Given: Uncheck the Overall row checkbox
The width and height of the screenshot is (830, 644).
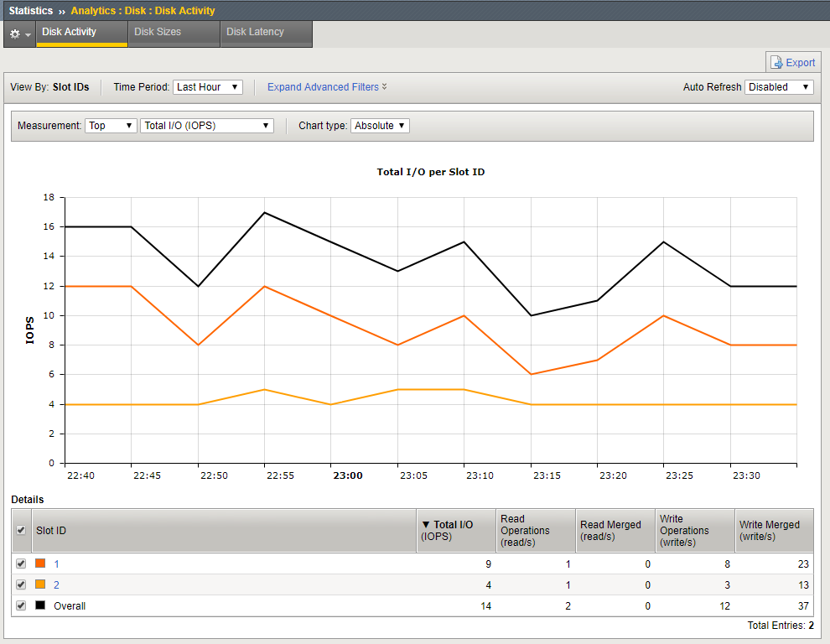Looking at the screenshot, I should click(x=21, y=605).
